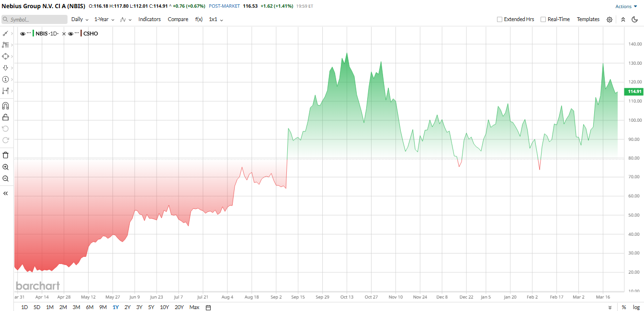Zoom out of the chart
This screenshot has width=644, height=311.
click(x=6, y=178)
